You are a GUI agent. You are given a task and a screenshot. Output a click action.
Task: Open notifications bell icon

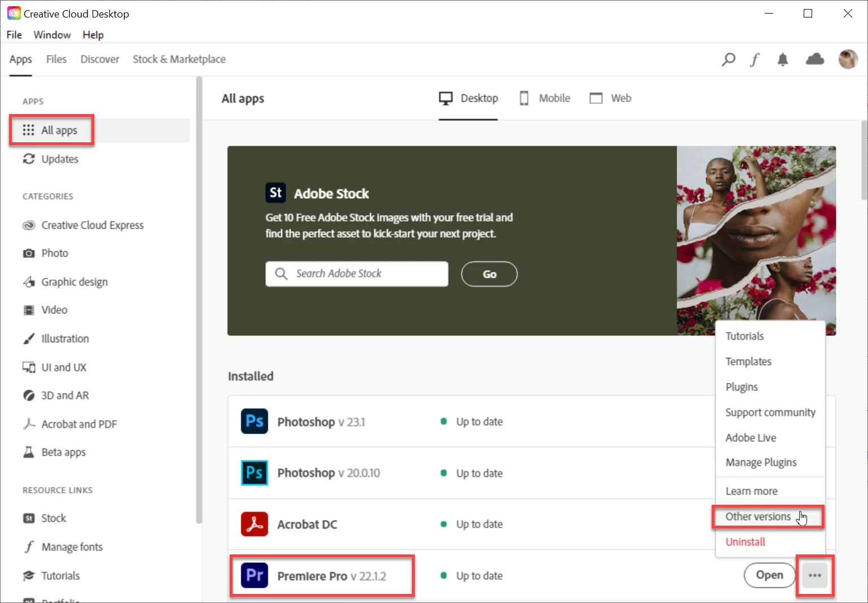coord(783,59)
